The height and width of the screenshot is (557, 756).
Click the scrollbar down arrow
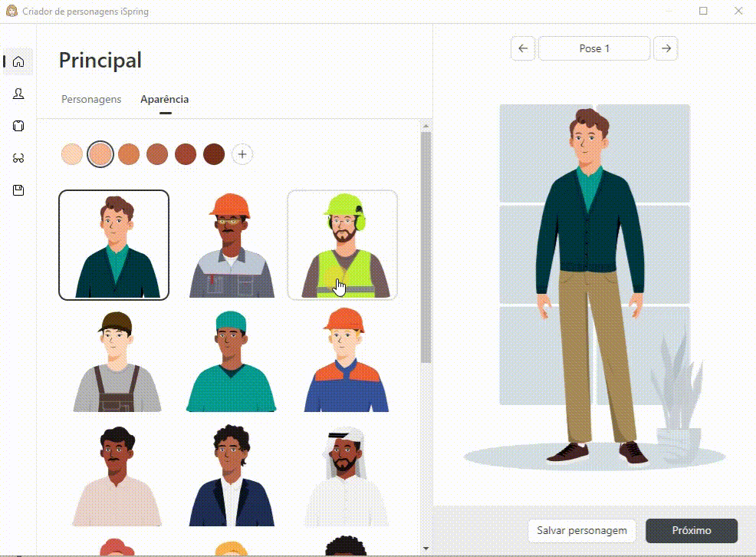[x=426, y=549]
